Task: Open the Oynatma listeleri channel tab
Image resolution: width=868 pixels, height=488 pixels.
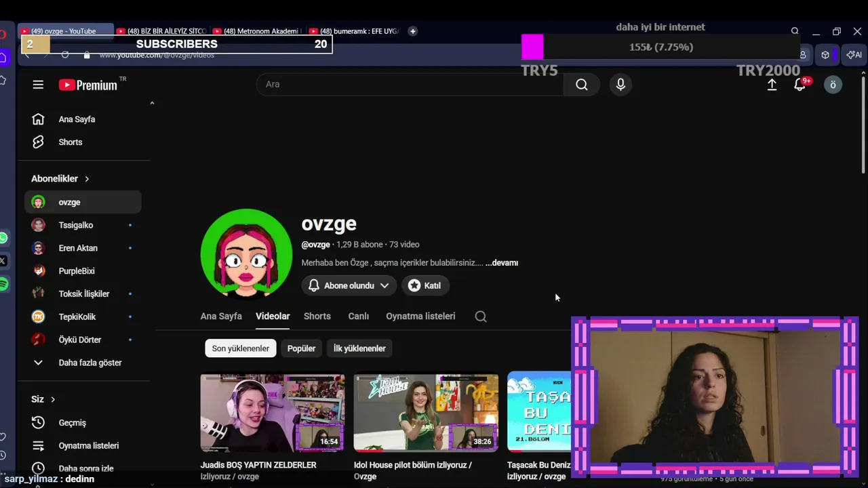Action: coord(420,317)
